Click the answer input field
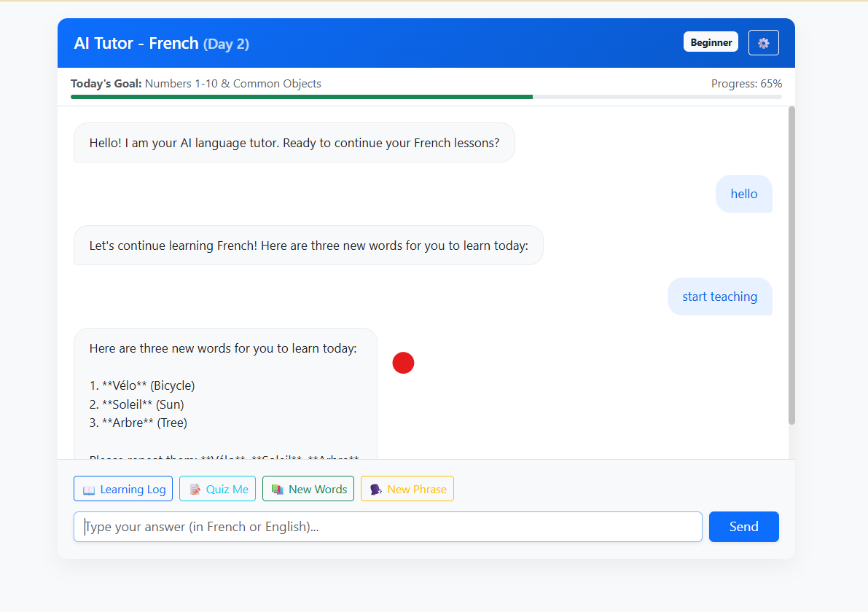This screenshot has height=612, width=868. [388, 526]
